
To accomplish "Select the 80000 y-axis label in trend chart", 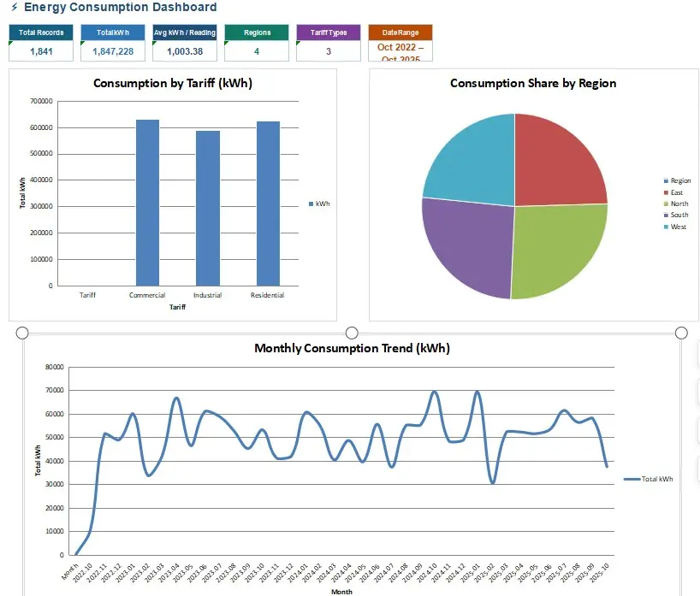I will click(55, 367).
